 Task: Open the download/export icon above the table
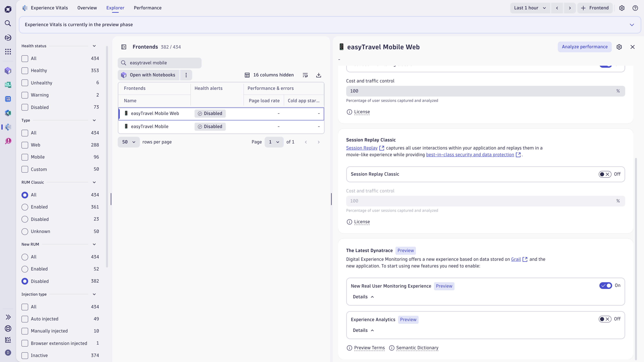(x=318, y=75)
